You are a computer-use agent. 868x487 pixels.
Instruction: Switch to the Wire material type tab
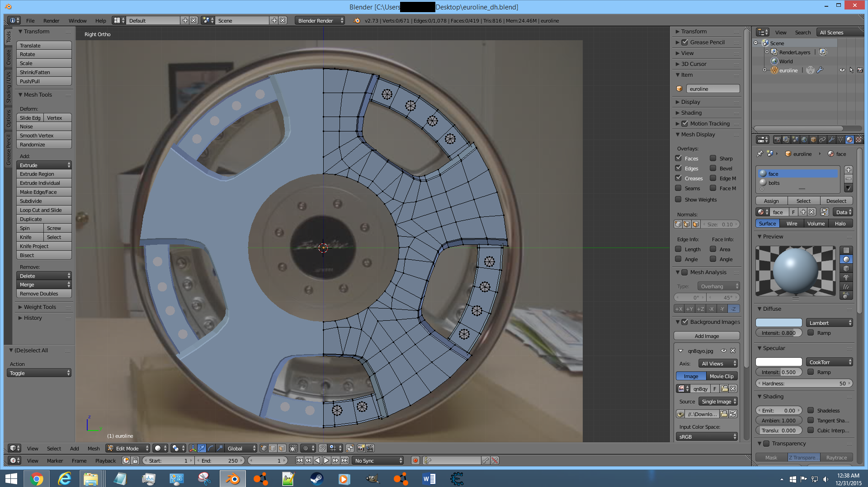coord(792,224)
